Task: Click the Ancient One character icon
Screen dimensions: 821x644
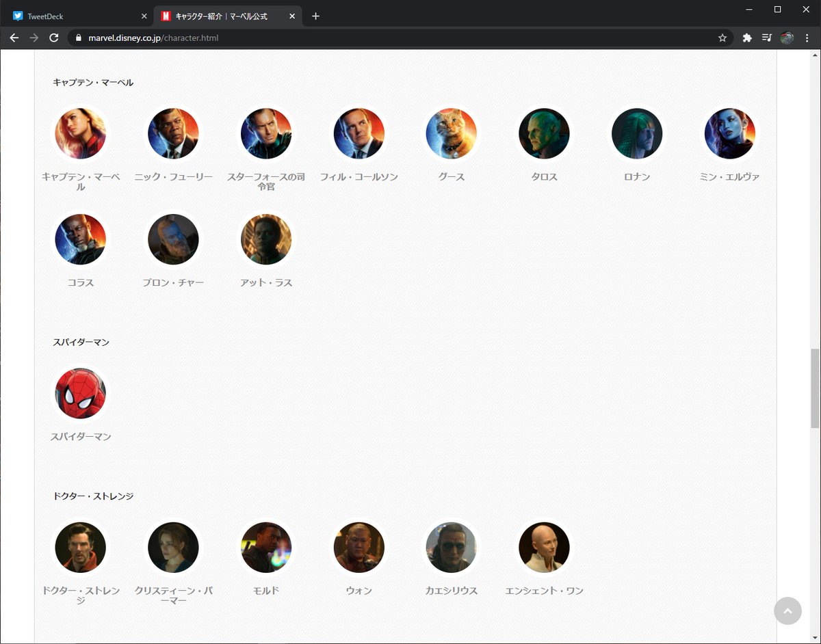Action: click(544, 547)
